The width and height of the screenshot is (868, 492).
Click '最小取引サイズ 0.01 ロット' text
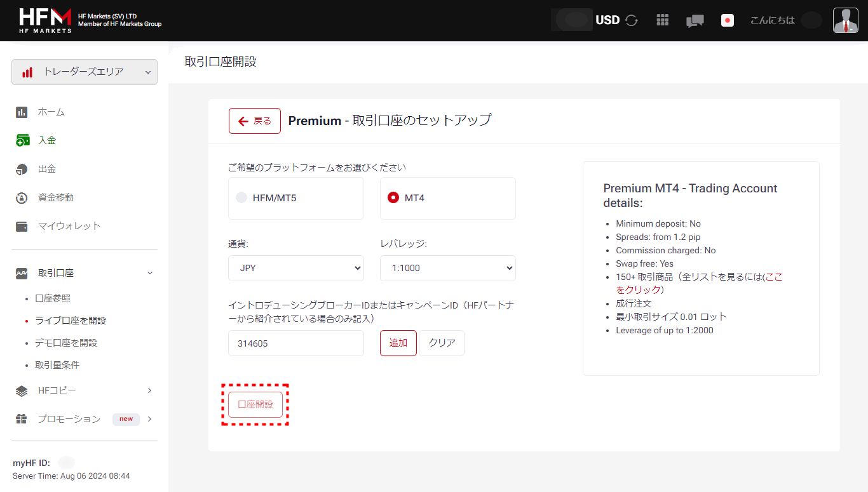pyautogui.click(x=671, y=317)
